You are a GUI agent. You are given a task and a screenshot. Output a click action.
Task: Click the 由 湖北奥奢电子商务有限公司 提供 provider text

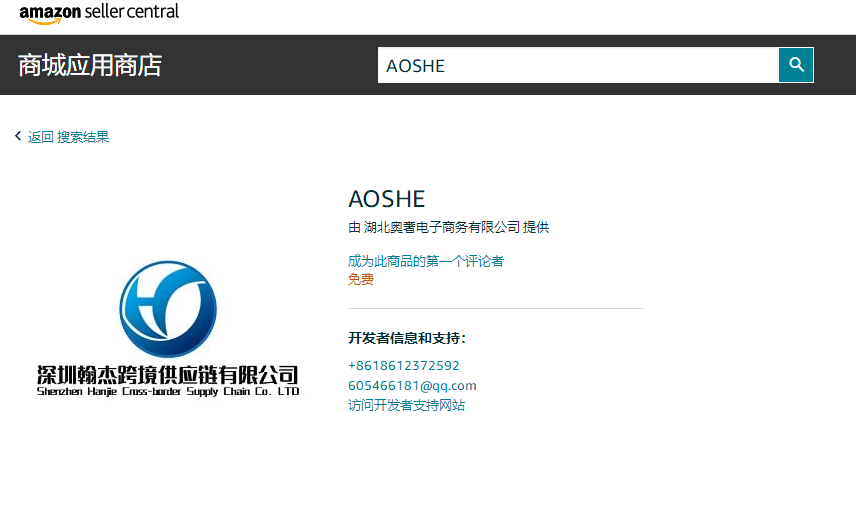tap(449, 227)
